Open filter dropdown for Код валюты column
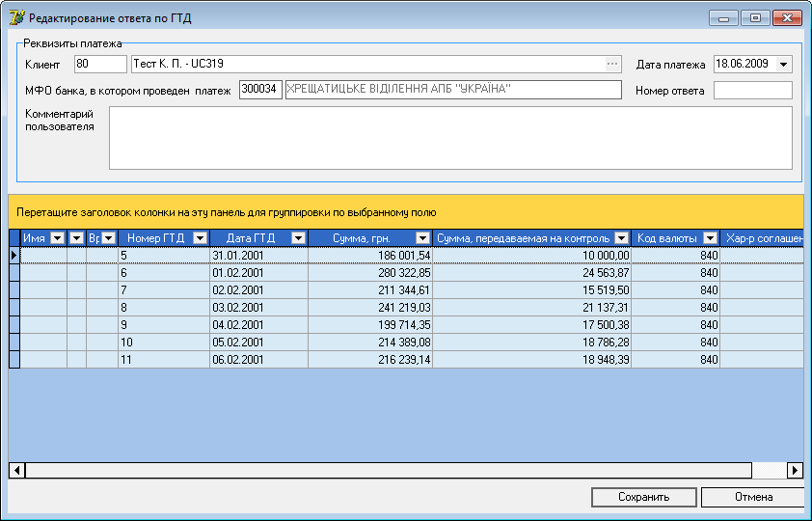 tap(710, 238)
